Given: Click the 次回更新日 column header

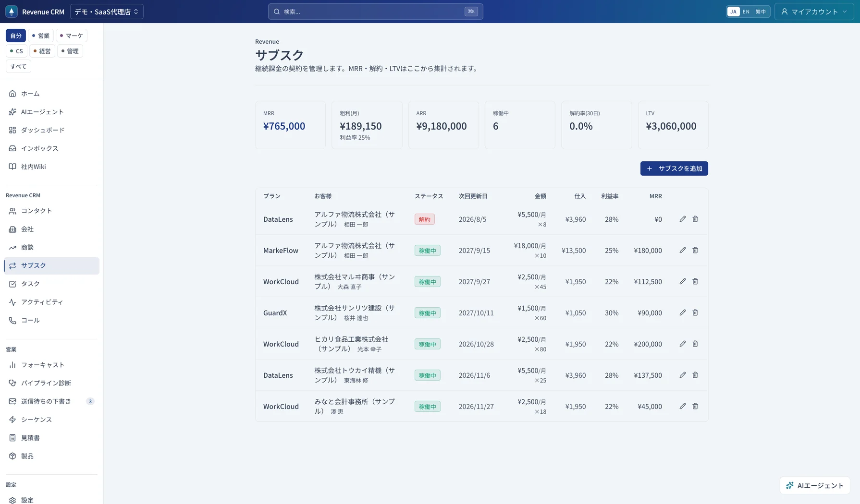Looking at the screenshot, I should 473,196.
